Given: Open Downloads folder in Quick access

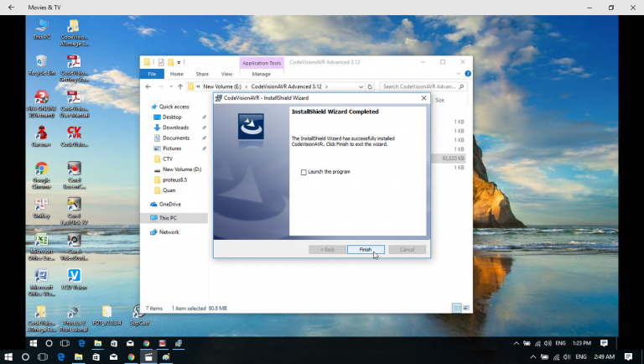Looking at the screenshot, I should 175,127.
